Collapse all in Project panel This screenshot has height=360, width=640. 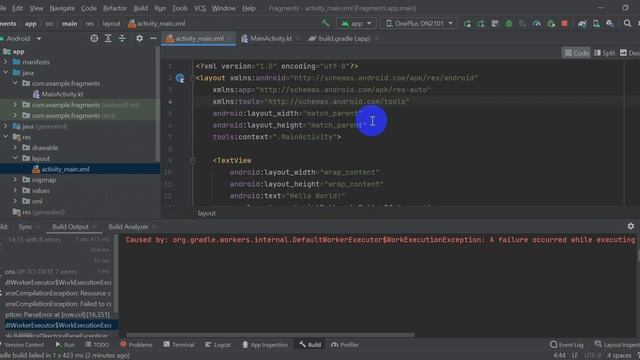122,38
